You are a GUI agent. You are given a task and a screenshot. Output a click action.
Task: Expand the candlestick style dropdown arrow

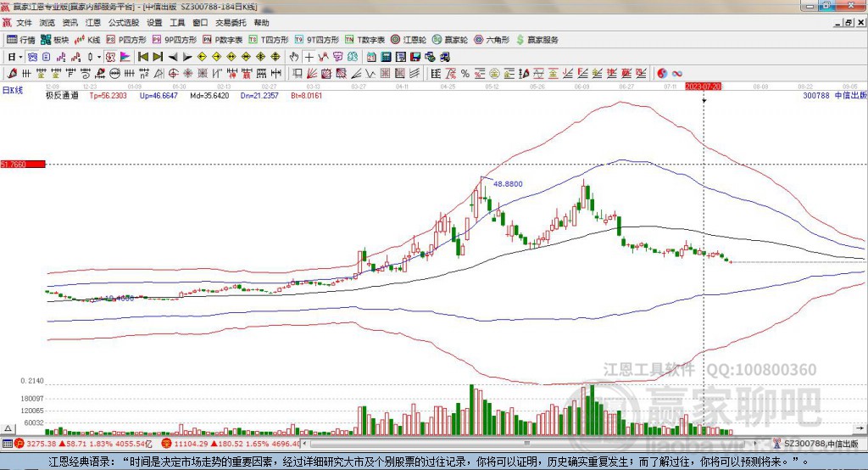[98, 57]
